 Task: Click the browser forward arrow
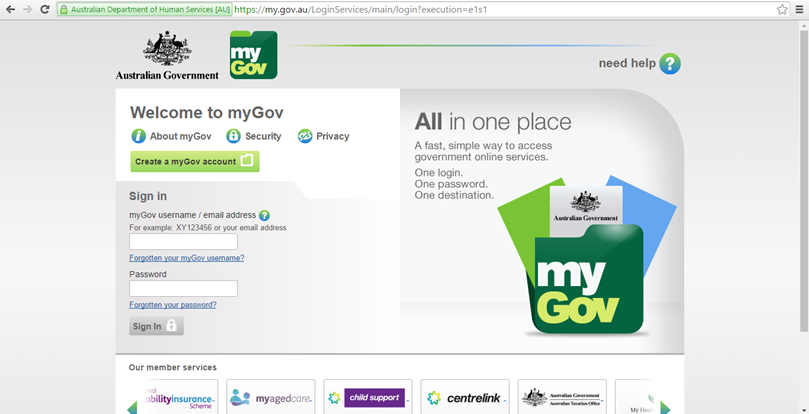click(x=28, y=9)
